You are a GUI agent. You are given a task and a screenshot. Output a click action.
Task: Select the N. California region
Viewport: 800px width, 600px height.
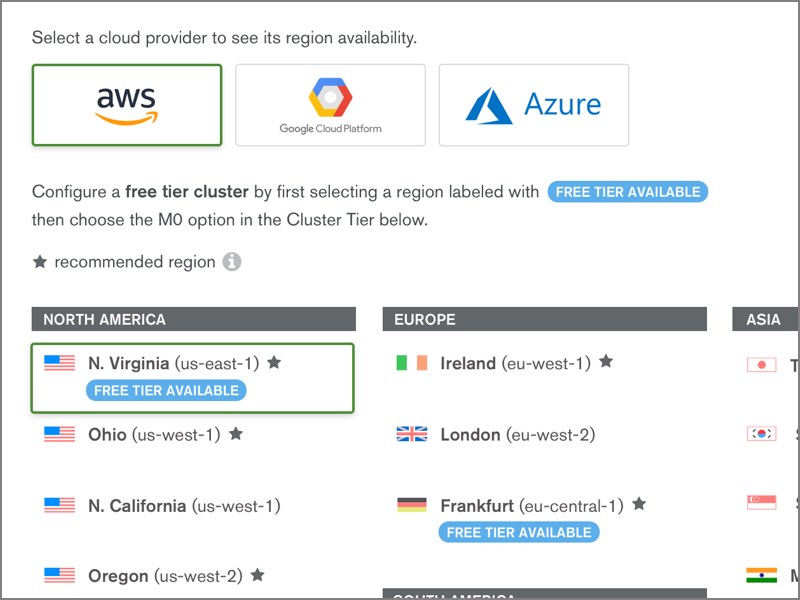point(184,506)
